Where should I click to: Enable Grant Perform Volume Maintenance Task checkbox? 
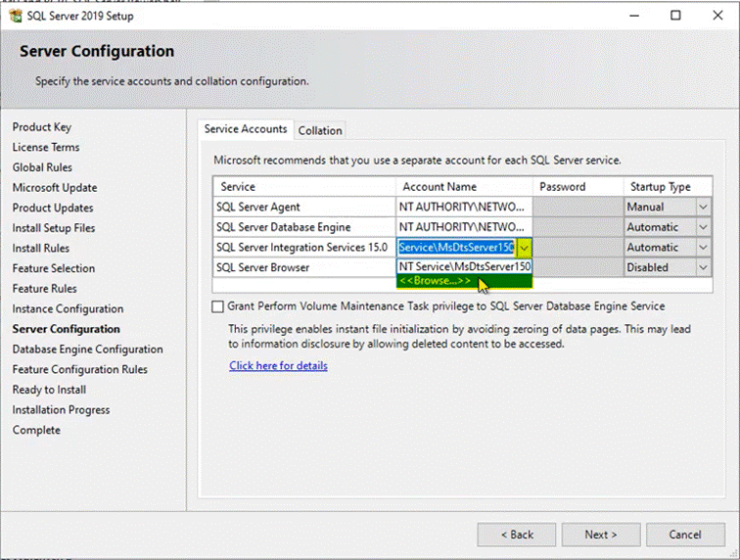[217, 306]
